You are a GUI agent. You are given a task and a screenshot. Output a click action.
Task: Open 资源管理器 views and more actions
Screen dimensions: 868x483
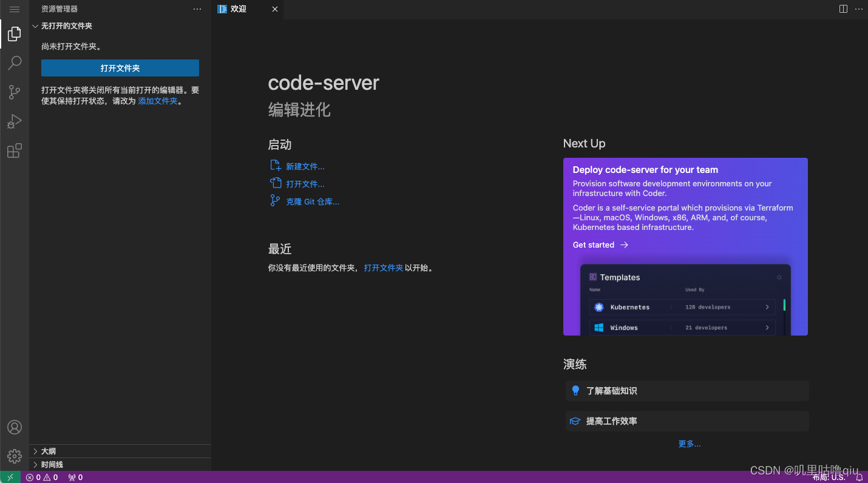pos(197,9)
